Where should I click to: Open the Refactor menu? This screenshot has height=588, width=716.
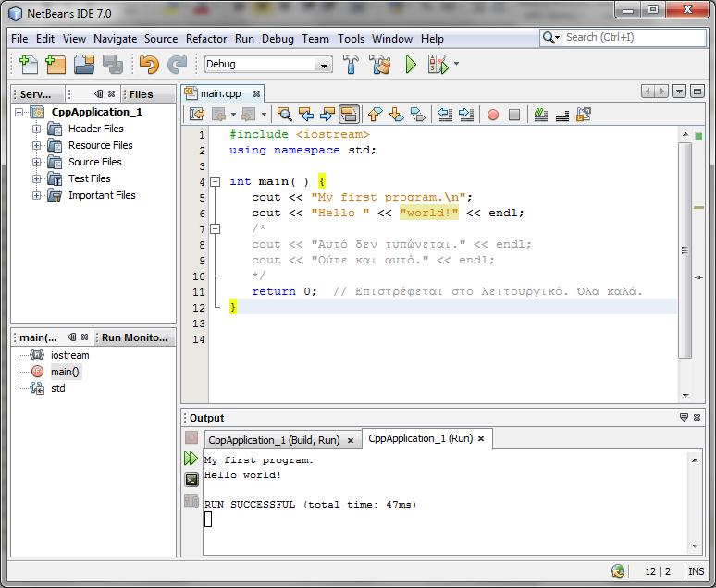[x=206, y=39]
